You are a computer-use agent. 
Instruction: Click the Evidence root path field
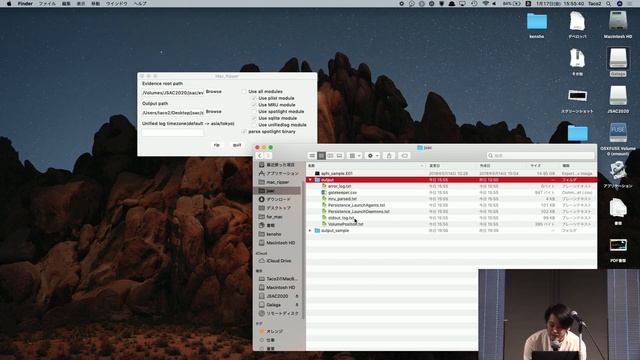[173, 93]
